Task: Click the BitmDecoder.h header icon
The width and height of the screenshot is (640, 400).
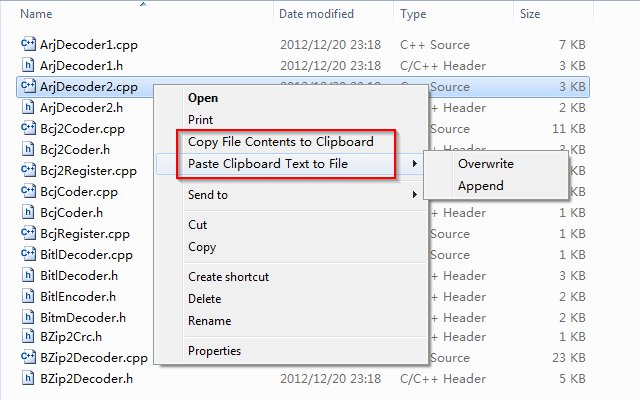Action: coord(28,317)
